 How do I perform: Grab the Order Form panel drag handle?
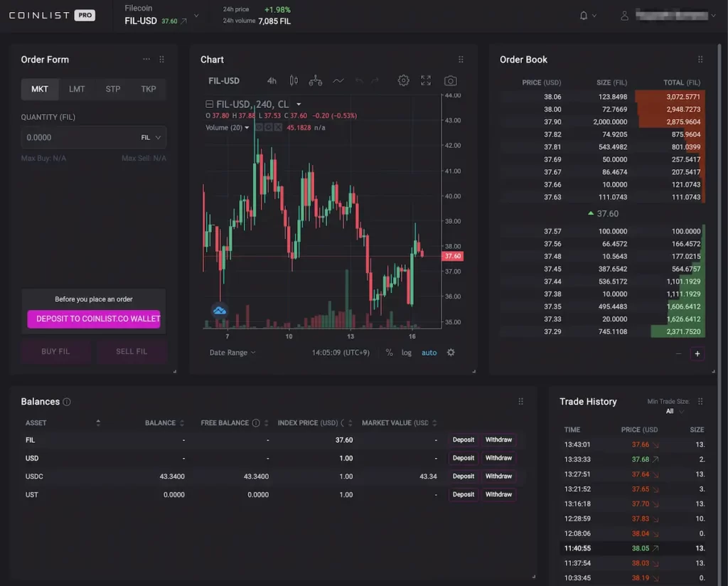[161, 59]
